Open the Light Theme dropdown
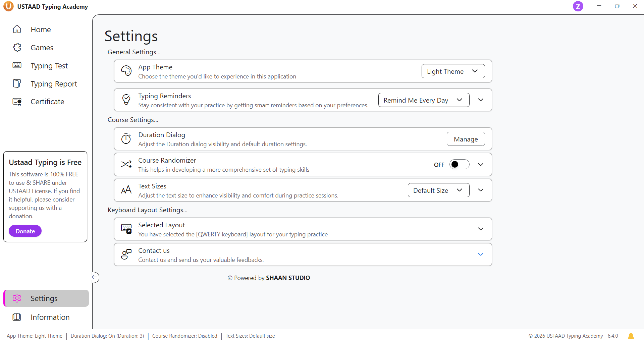 [453, 71]
